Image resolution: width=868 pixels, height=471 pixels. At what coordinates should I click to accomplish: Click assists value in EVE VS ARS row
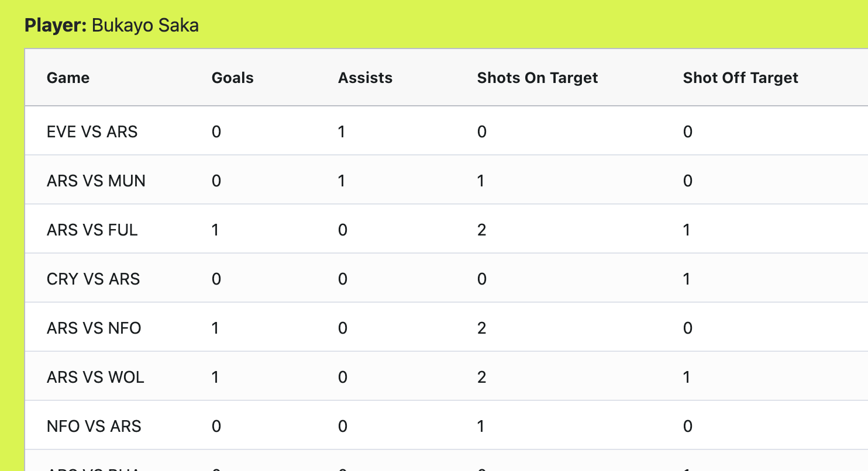342,131
